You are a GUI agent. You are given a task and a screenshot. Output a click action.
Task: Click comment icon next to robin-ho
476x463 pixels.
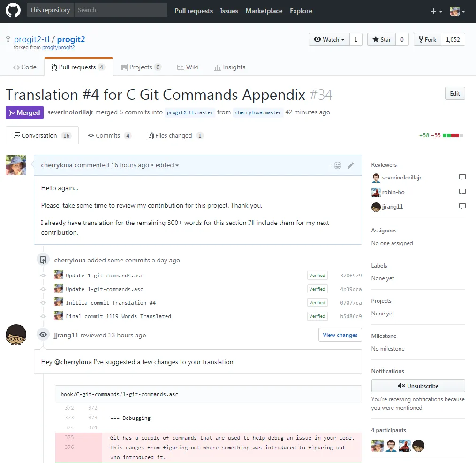[462, 192]
